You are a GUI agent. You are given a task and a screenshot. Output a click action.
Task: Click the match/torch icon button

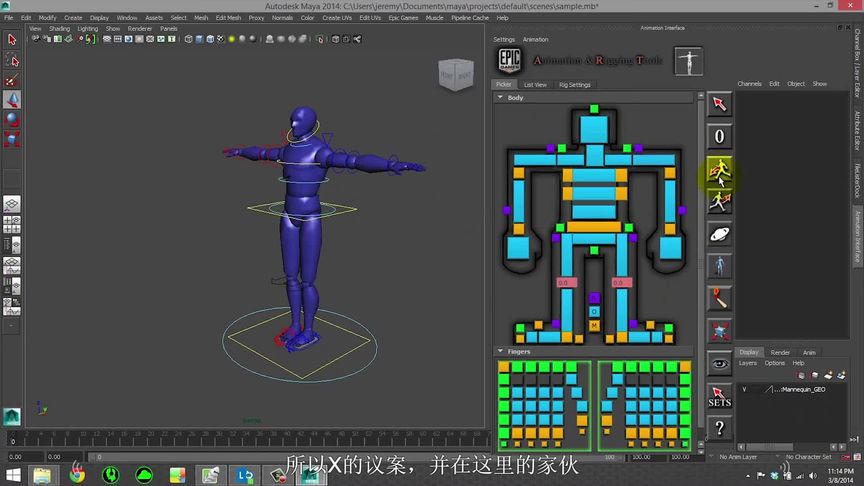click(x=719, y=298)
